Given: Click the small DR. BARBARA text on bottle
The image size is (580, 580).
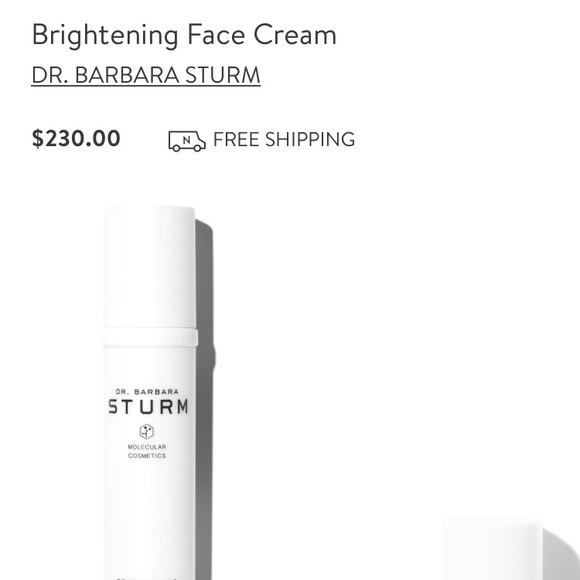Looking at the screenshot, I should (147, 392).
